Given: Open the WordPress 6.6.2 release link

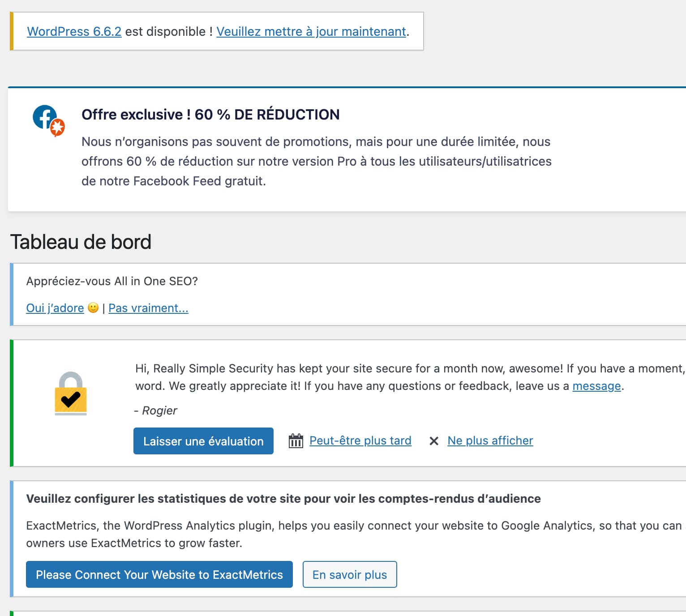Looking at the screenshot, I should tap(74, 31).
